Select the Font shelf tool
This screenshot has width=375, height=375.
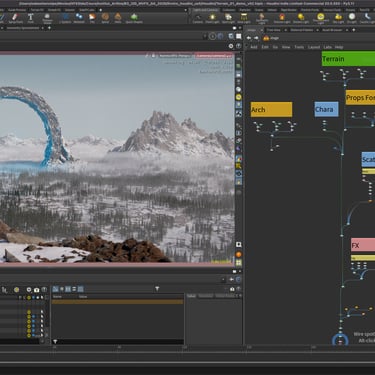tap(31, 18)
